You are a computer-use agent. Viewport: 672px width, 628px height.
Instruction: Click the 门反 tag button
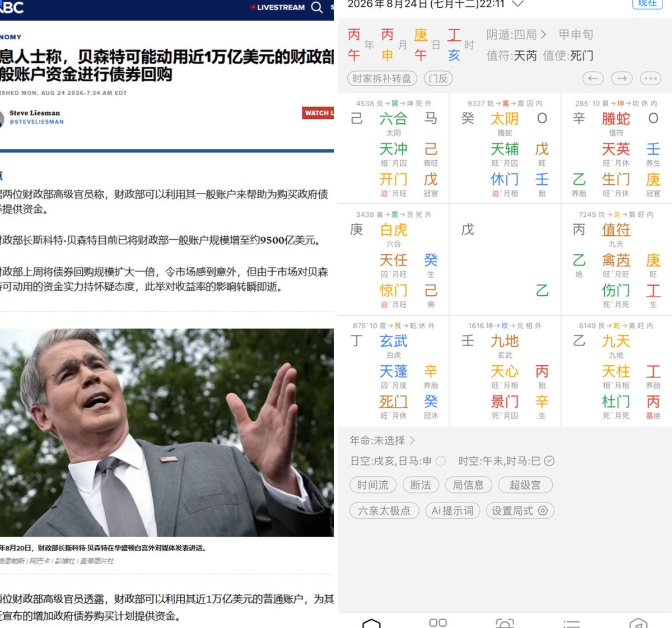(x=438, y=79)
